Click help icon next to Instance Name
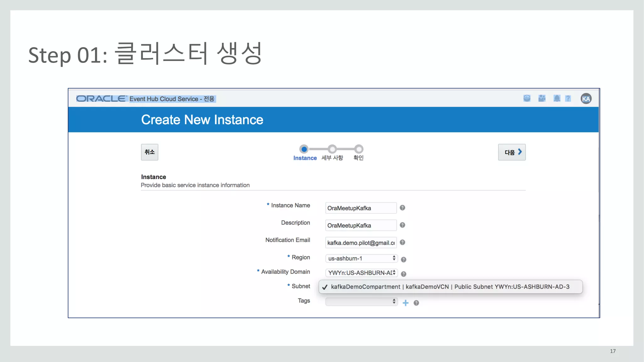 [x=402, y=208]
